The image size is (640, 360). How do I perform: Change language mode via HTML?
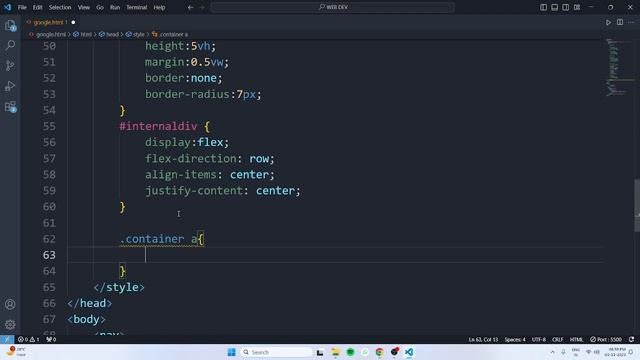tap(576, 339)
